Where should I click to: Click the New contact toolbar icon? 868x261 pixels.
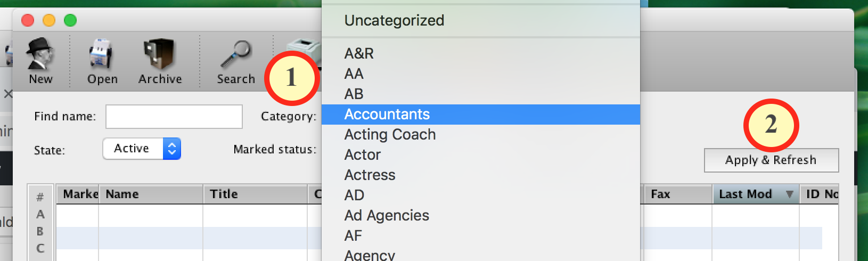point(40,55)
